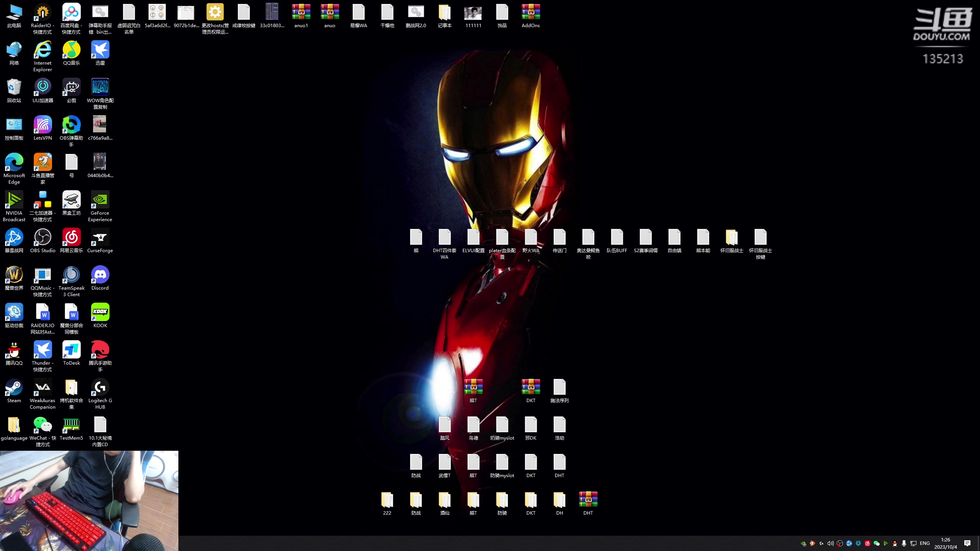Open the volume control in system tray
980x551 pixels.
pos(830,543)
